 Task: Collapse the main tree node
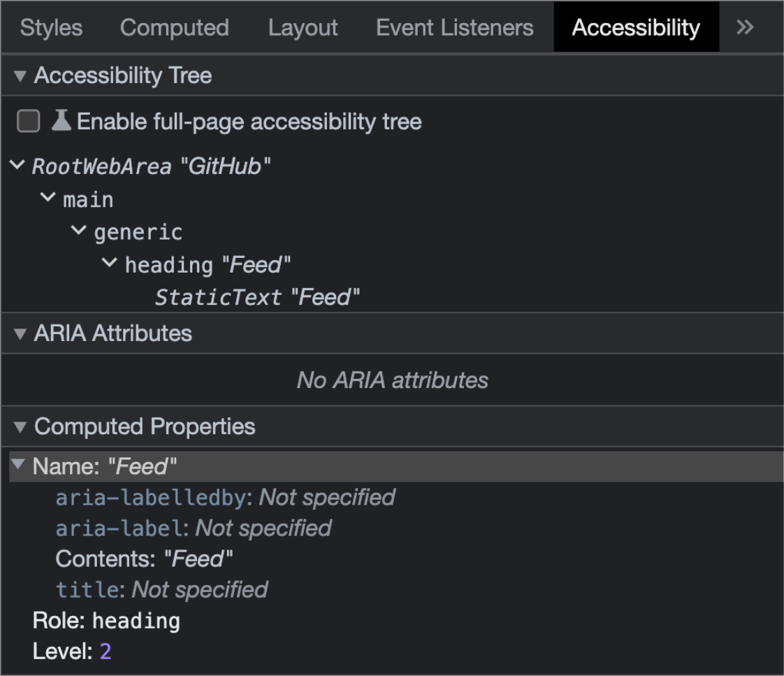[48, 199]
